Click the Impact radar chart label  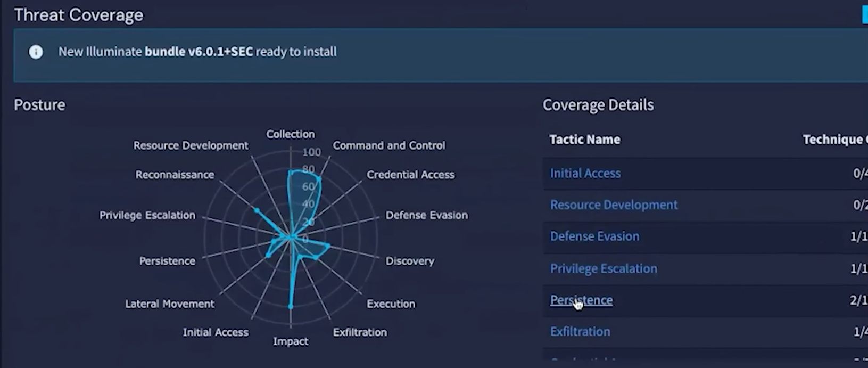click(x=291, y=341)
